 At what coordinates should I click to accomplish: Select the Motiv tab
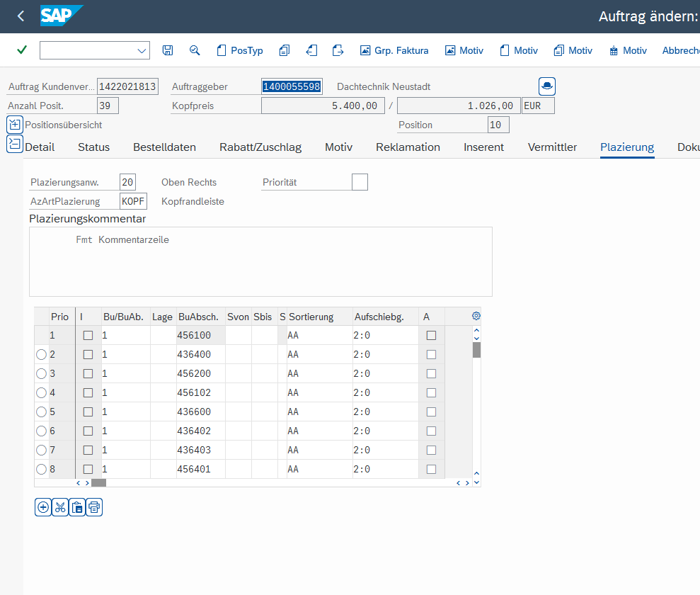[338, 147]
